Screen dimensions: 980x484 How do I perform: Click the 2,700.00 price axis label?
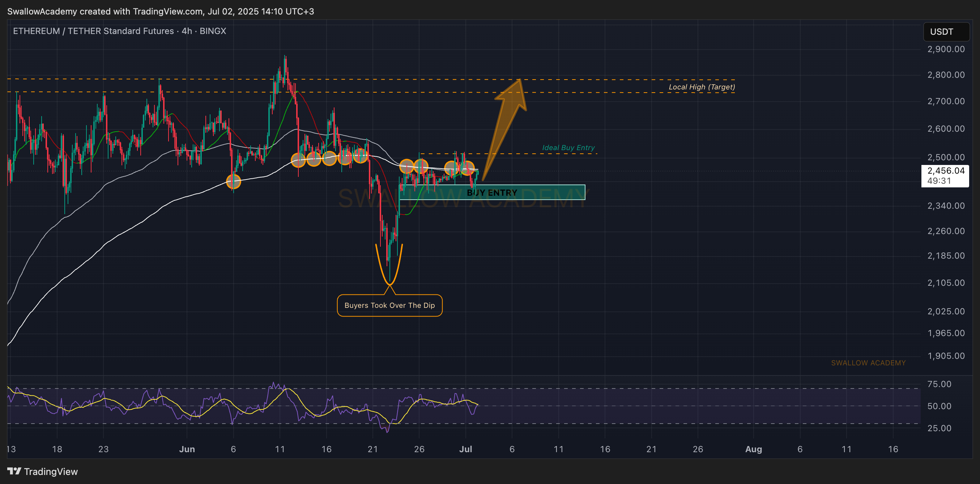click(946, 101)
